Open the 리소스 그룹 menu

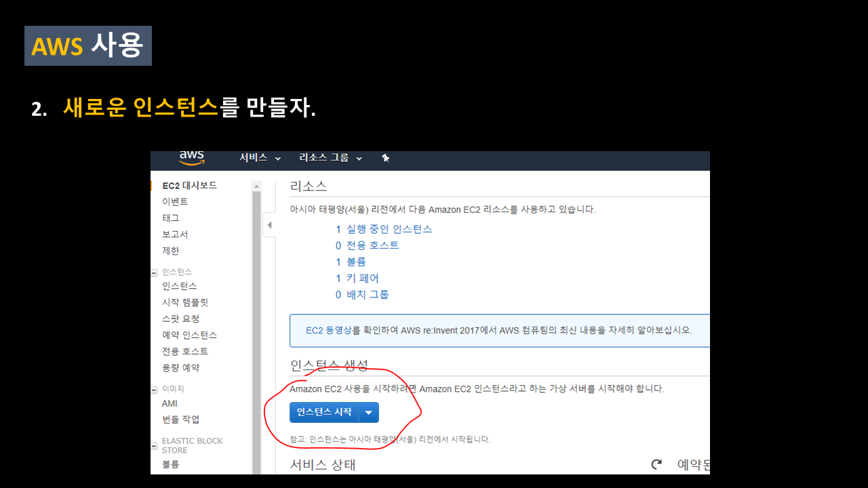[330, 158]
